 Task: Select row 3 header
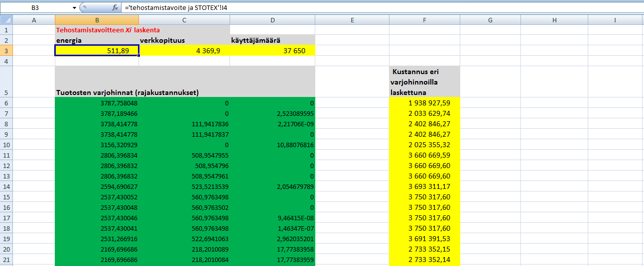pyautogui.click(x=6, y=51)
